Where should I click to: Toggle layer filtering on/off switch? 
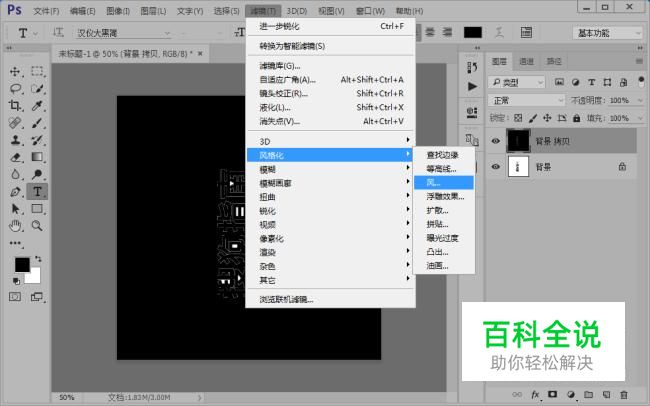coord(641,80)
